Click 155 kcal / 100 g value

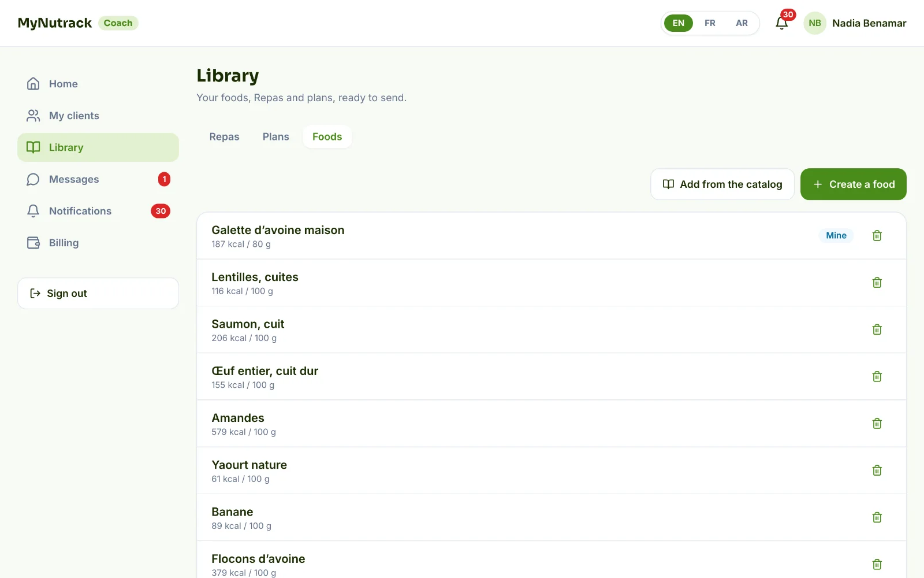tap(243, 385)
